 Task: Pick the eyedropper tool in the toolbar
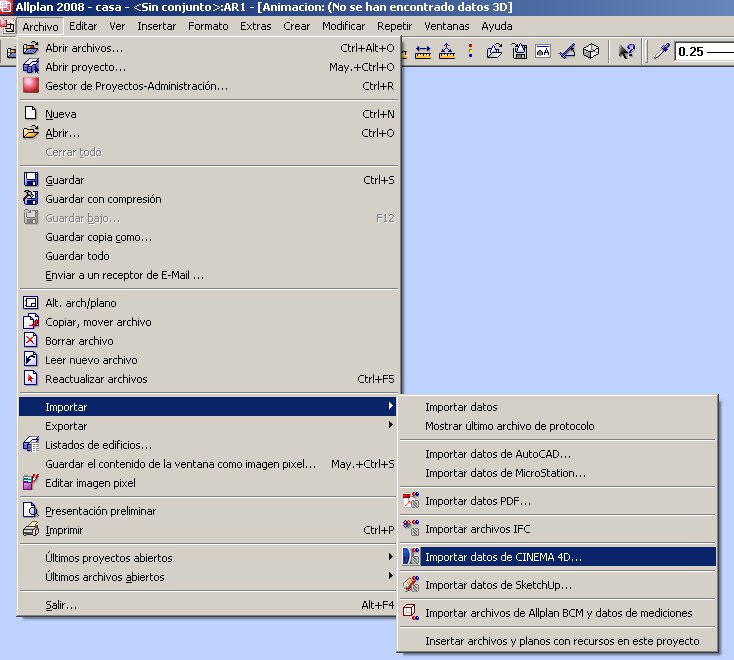(661, 51)
